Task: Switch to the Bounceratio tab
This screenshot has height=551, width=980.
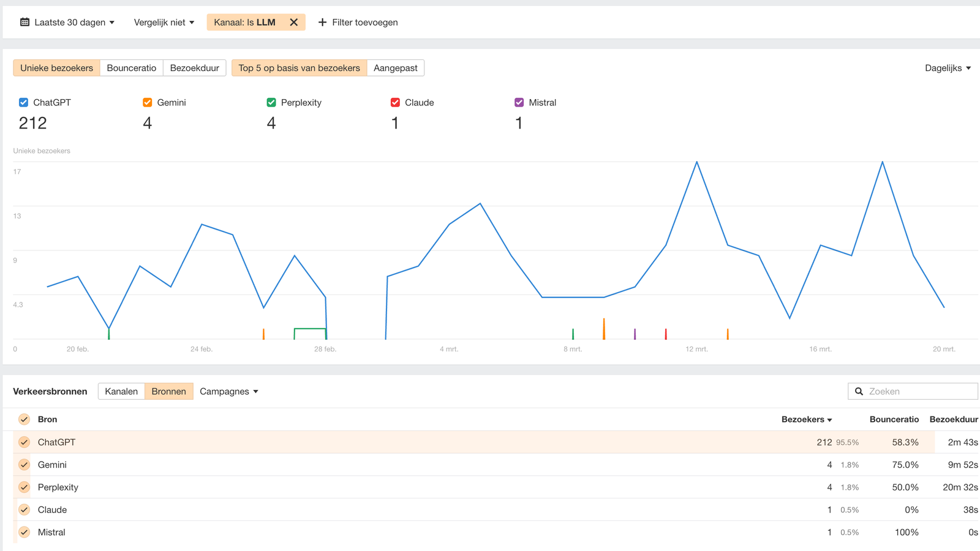Action: (x=132, y=68)
